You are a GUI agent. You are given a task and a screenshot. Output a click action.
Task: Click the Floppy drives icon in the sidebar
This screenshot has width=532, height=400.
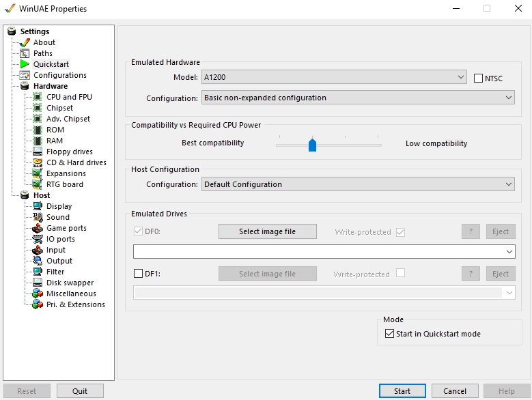[38, 152]
